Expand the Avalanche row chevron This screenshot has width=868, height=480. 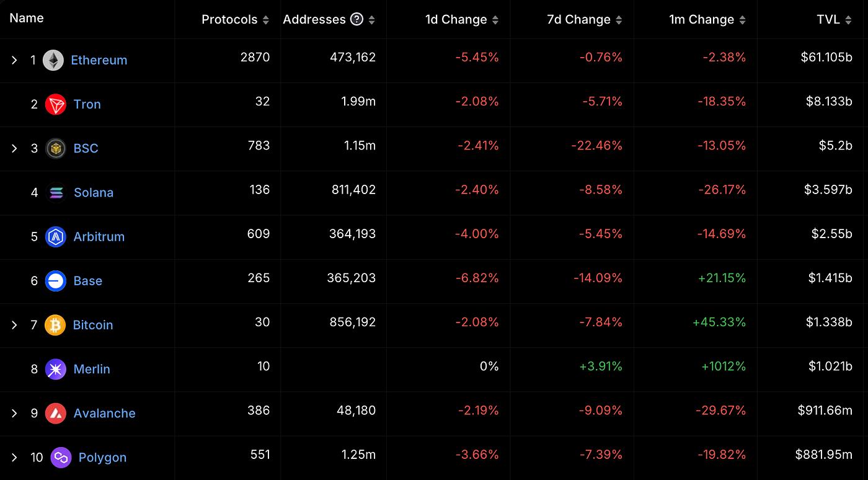tap(14, 413)
